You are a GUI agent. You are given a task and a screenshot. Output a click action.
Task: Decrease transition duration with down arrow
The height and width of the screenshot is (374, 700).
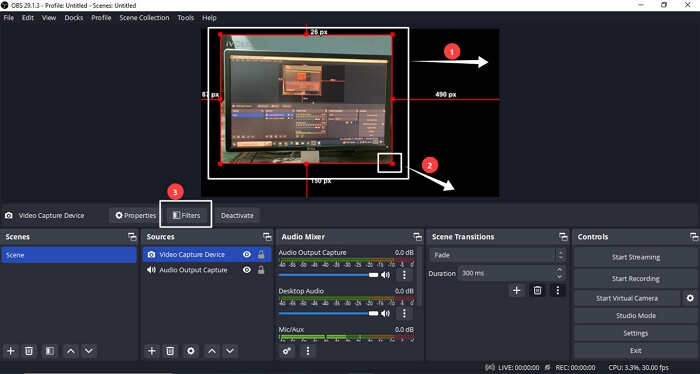(x=560, y=277)
